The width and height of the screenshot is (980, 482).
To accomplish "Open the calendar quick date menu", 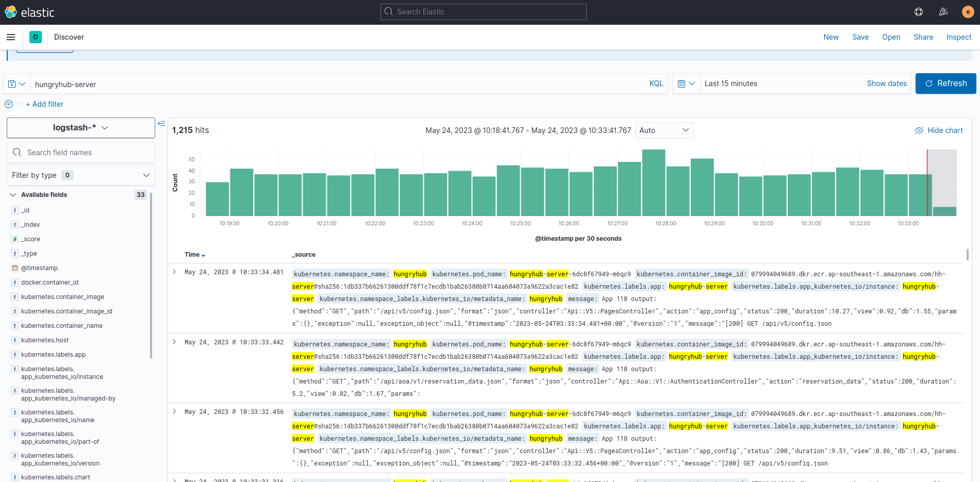I will tap(686, 84).
